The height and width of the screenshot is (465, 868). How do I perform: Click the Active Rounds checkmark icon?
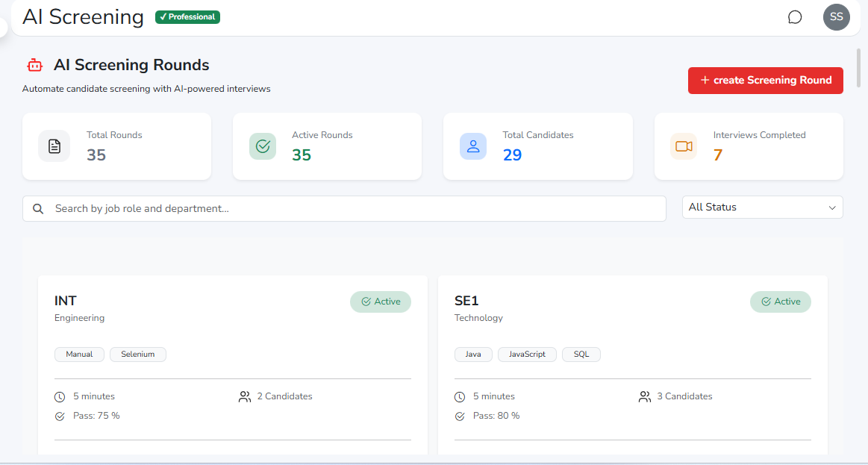click(262, 146)
